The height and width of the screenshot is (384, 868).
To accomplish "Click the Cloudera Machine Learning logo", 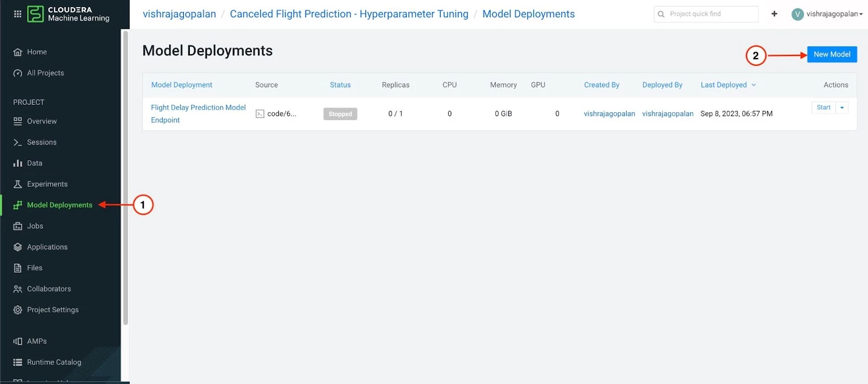I will pos(68,14).
